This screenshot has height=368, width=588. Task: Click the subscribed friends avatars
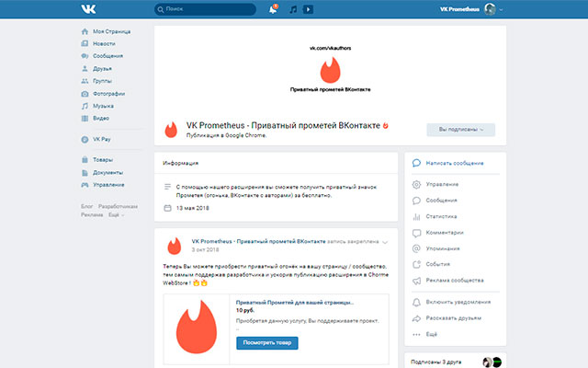(x=492, y=362)
